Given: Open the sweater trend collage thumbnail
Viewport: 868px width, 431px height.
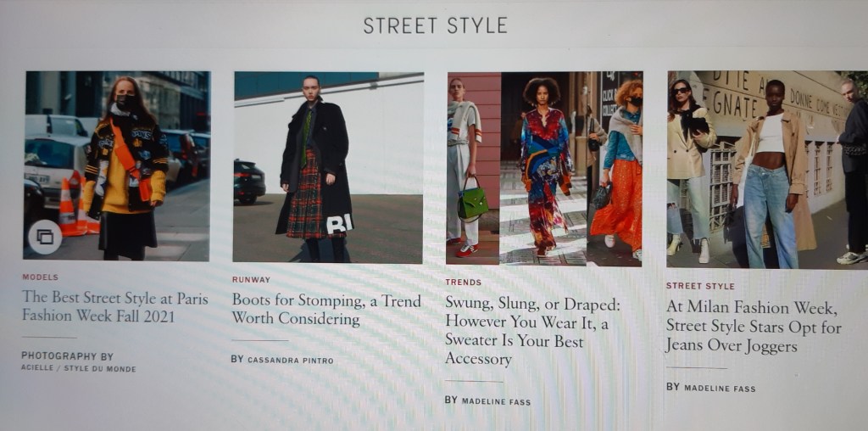Looking at the screenshot, I should [544, 169].
